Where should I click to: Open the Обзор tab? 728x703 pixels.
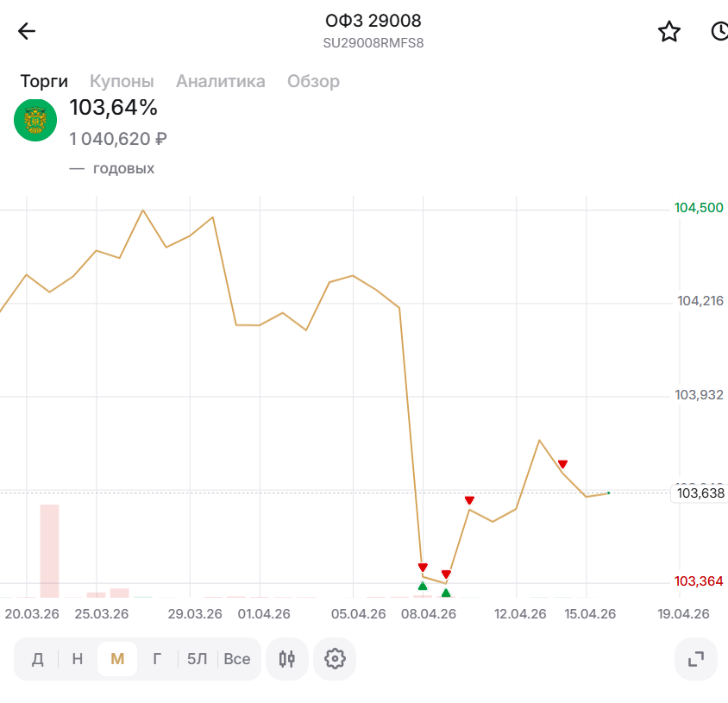[x=313, y=81]
